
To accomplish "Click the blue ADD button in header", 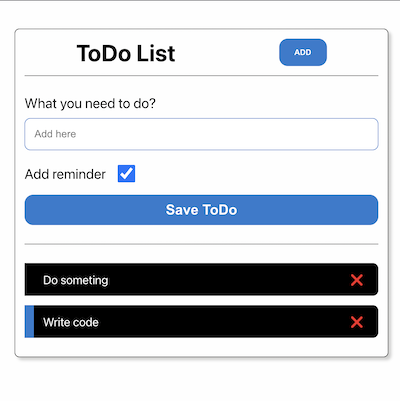I will [303, 52].
